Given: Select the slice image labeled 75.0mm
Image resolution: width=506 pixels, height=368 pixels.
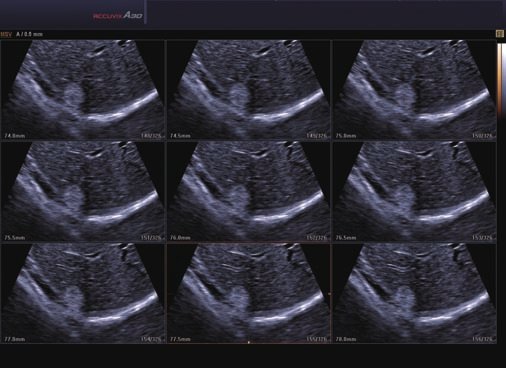Looking at the screenshot, I should click(x=414, y=90).
